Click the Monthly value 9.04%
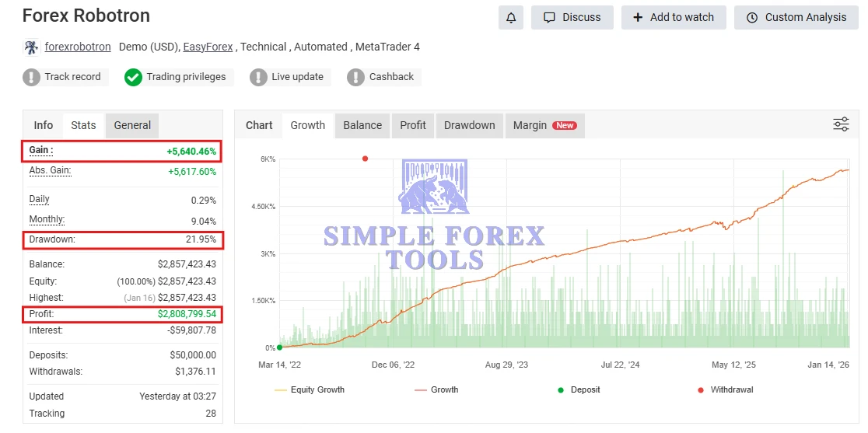 tap(204, 222)
